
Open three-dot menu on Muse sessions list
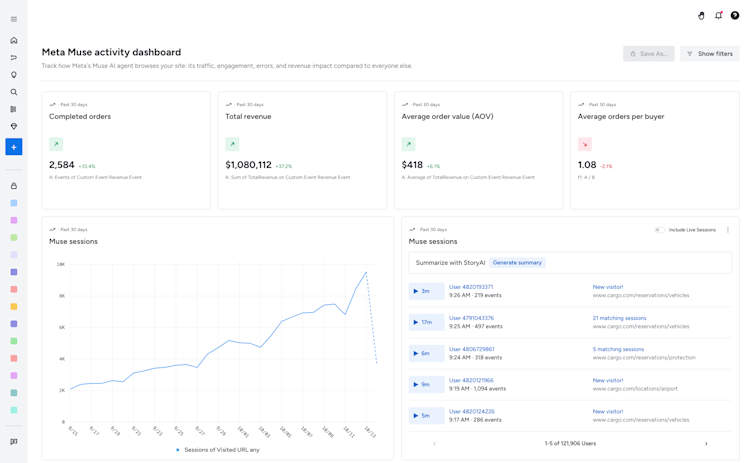click(x=728, y=230)
